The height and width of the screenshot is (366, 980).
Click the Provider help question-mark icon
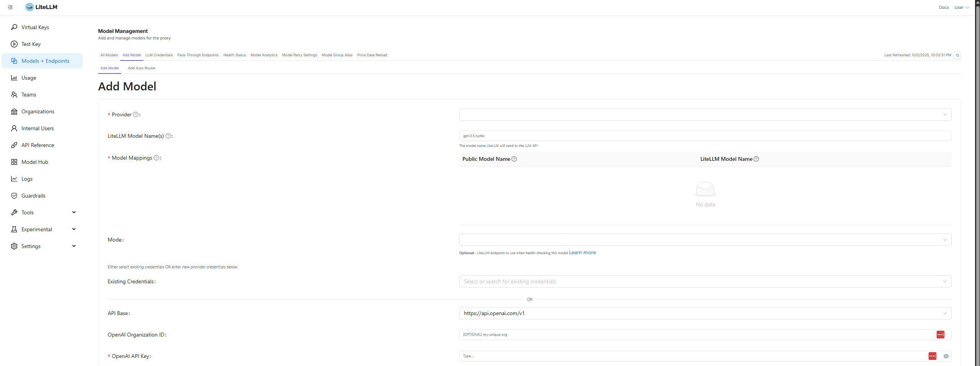(x=136, y=114)
